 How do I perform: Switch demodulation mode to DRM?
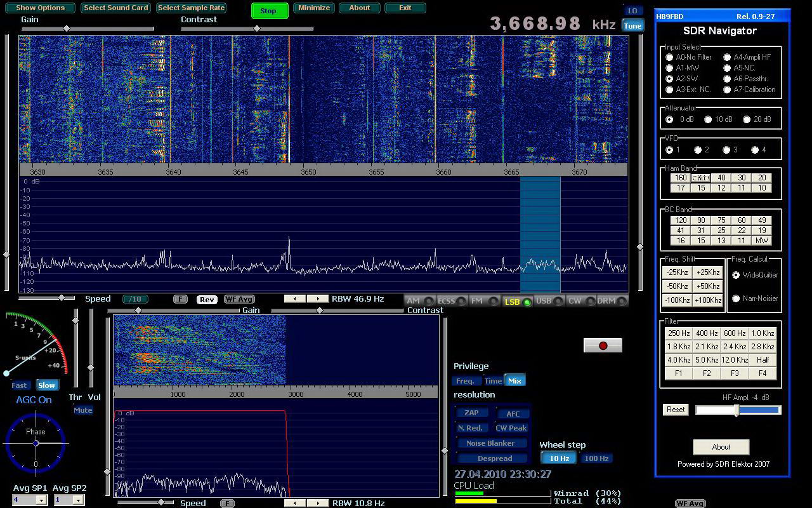point(612,301)
